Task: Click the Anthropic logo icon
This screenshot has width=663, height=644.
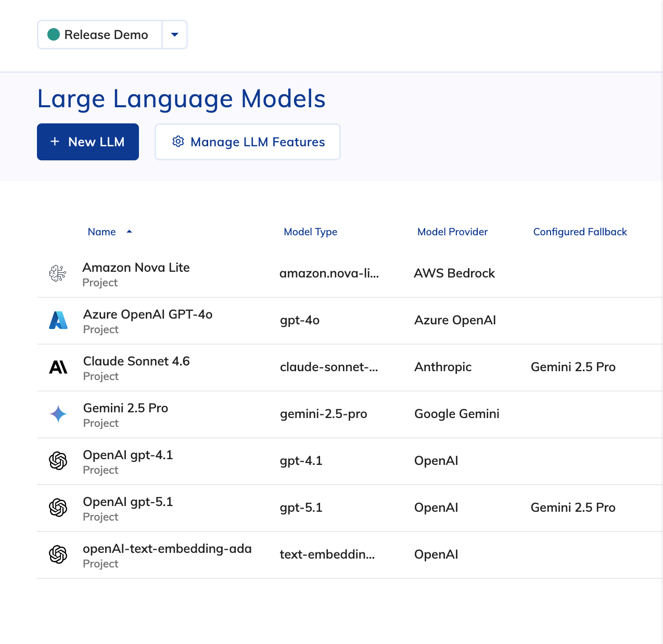Action: point(58,367)
